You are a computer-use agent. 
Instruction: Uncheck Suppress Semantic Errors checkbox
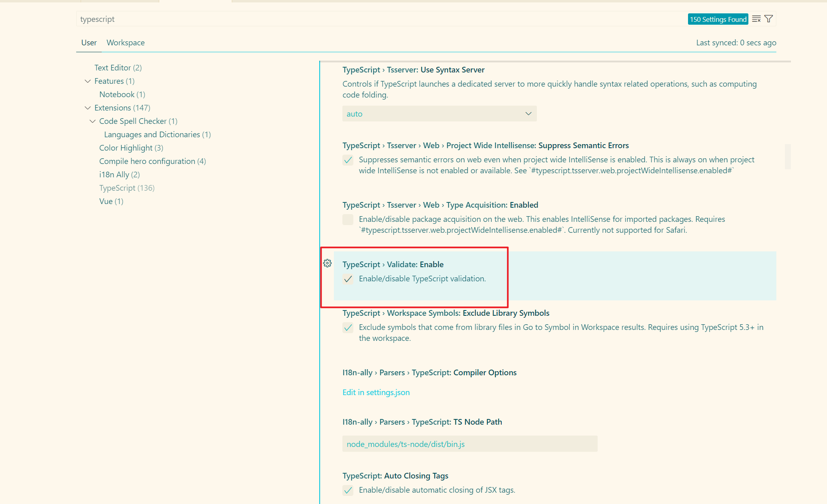(348, 160)
